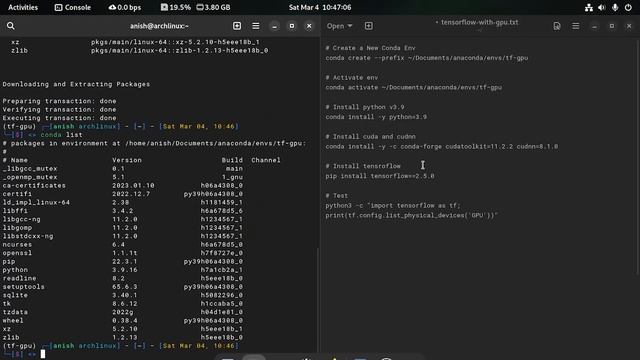
Task: Click the text editor scrollbar
Action: (637, 159)
